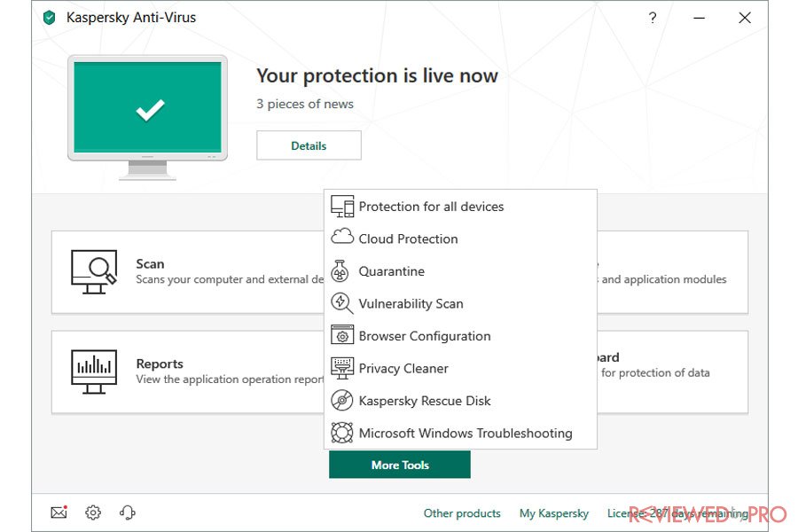
Task: Select Kaspersky Rescue Disk menu entry
Action: click(x=460, y=401)
